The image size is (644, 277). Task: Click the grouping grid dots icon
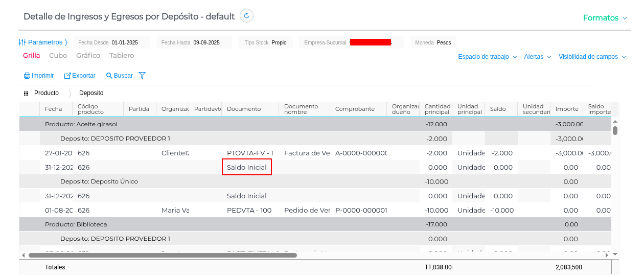[x=26, y=94]
